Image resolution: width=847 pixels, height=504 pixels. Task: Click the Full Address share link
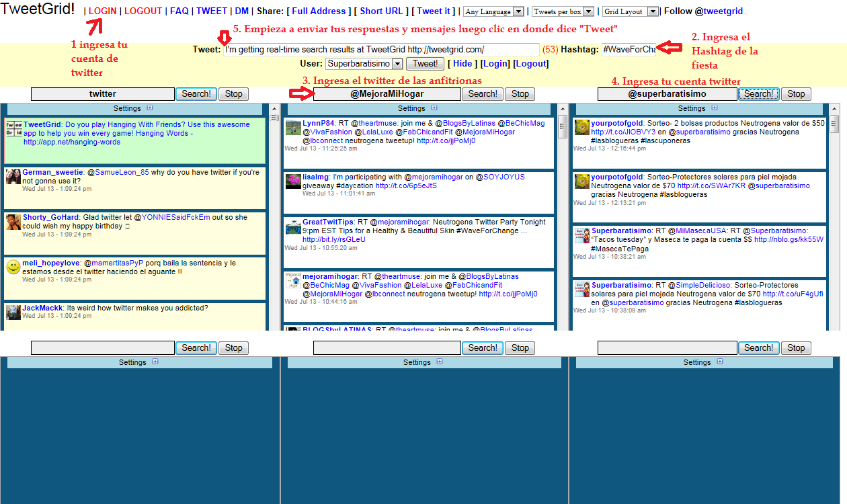coord(319,11)
